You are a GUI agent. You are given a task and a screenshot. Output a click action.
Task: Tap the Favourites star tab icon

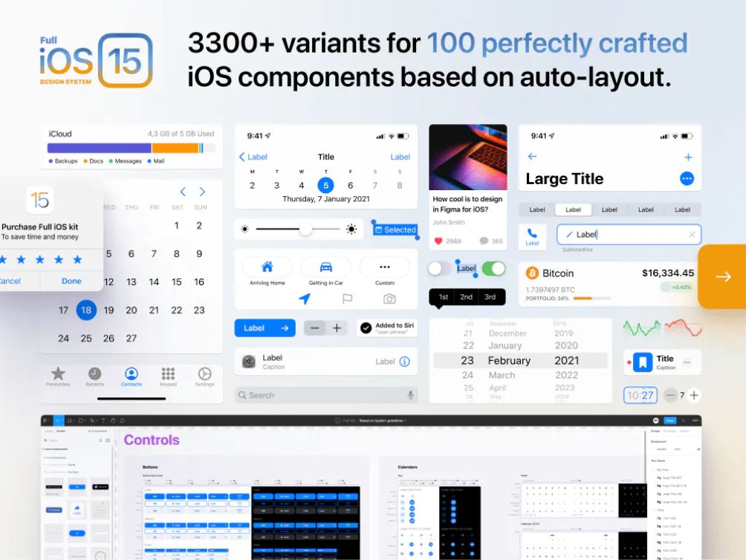pos(58,374)
